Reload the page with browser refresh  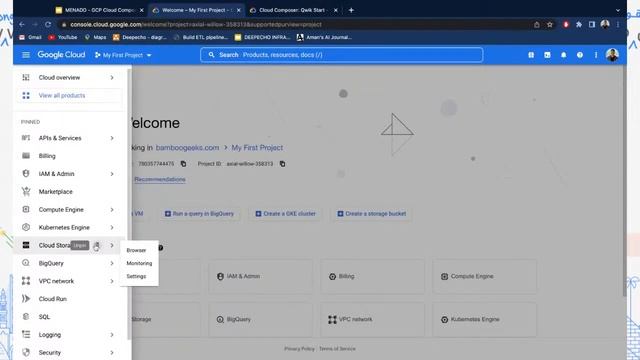(x=48, y=24)
